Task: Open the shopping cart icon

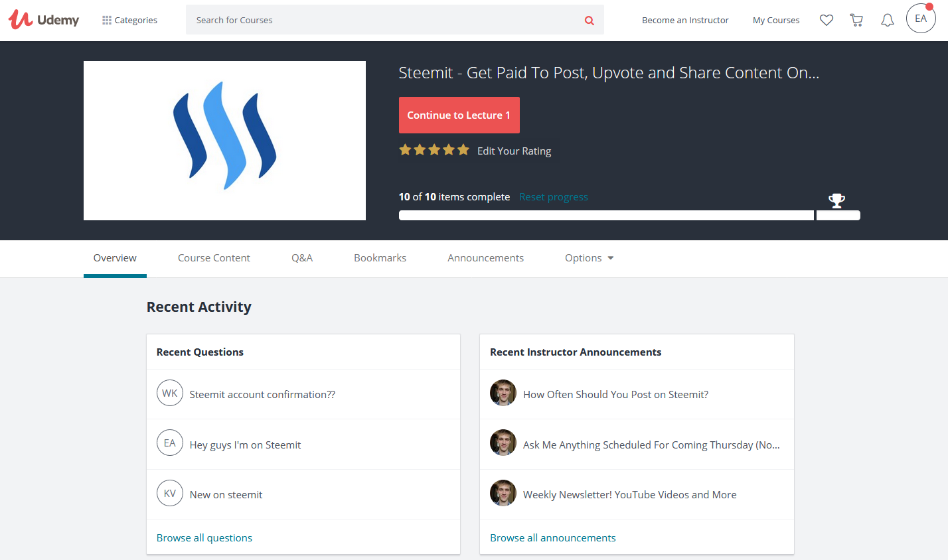Action: tap(856, 21)
